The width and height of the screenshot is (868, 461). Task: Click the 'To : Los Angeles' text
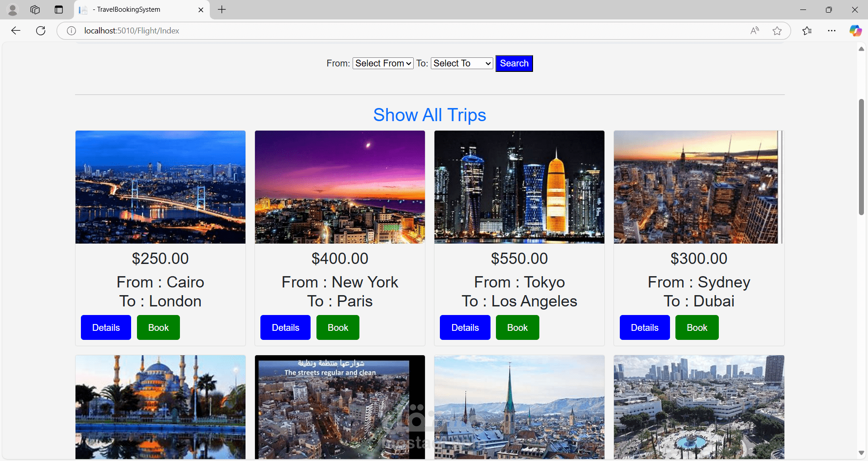(x=519, y=301)
